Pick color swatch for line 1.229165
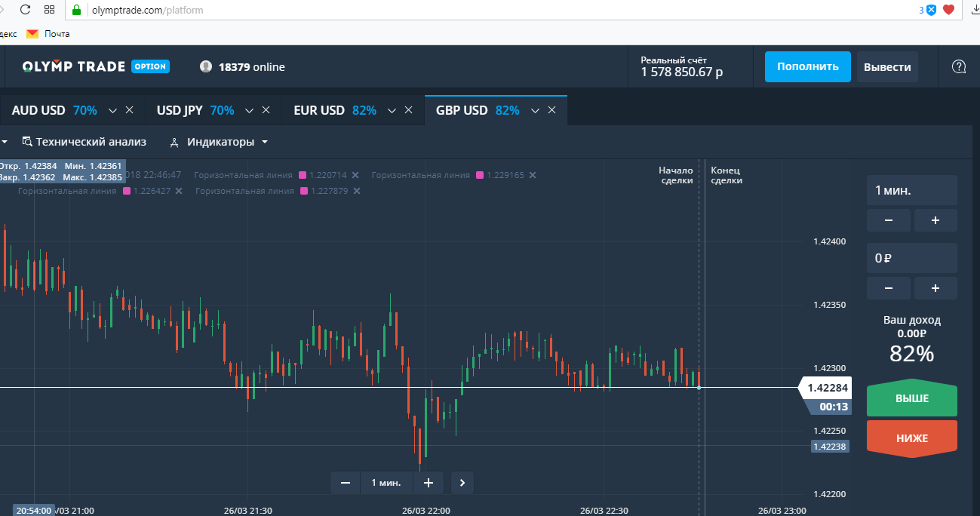Screen dimensions: 980x516 tap(478, 175)
